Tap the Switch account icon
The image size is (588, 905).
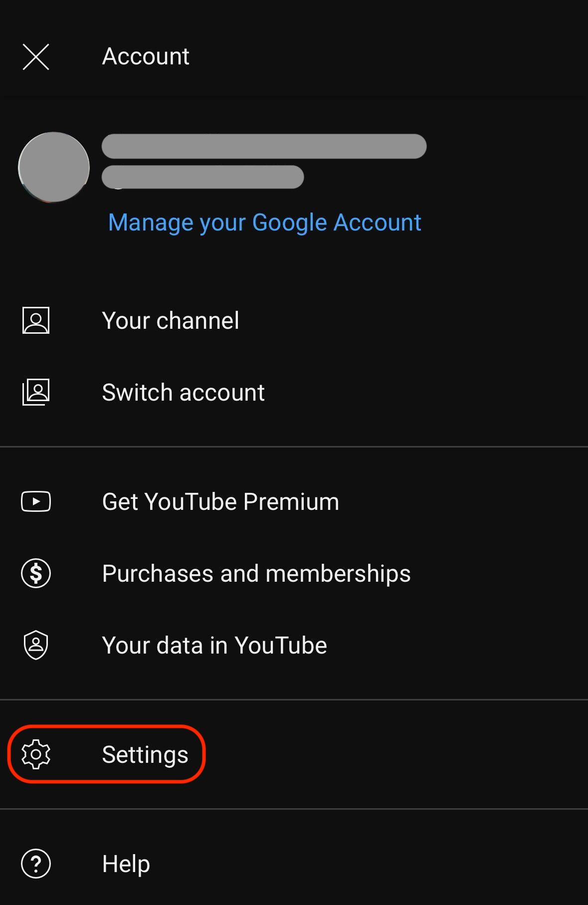click(x=36, y=392)
